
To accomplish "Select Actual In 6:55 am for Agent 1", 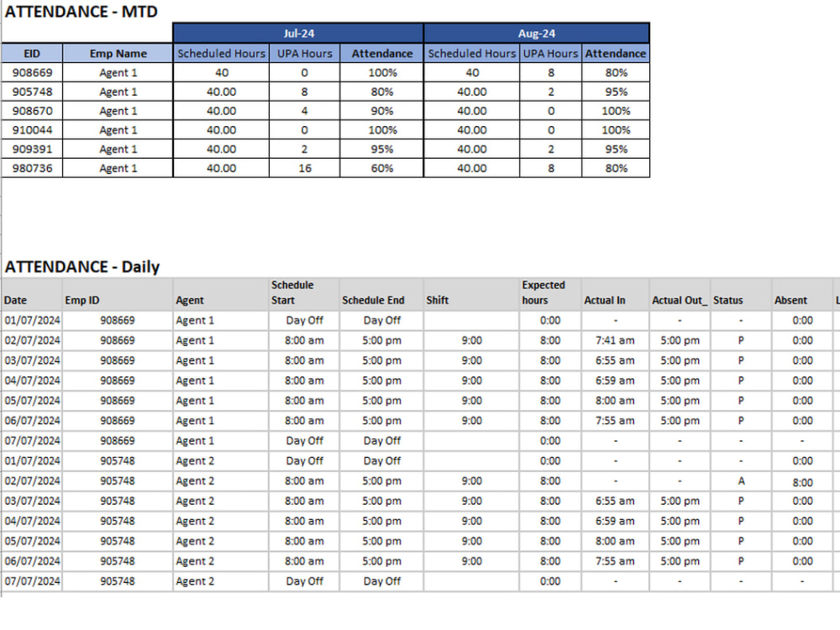I will (615, 360).
